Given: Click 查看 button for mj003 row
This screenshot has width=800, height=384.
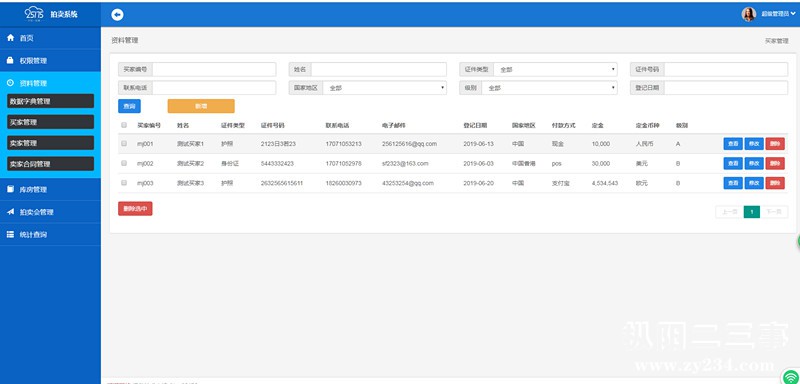Looking at the screenshot, I should (x=733, y=183).
